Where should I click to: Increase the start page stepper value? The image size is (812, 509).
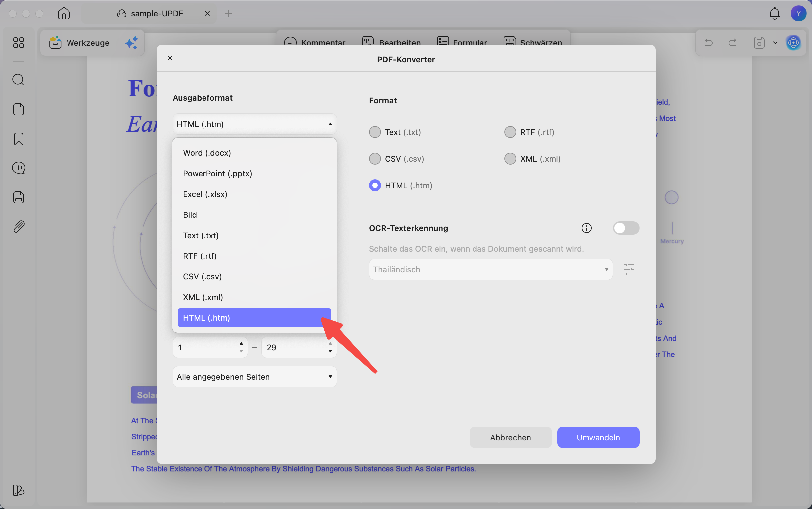click(241, 343)
